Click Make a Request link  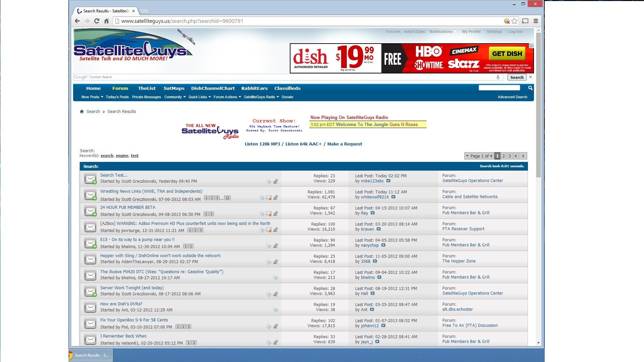(344, 144)
